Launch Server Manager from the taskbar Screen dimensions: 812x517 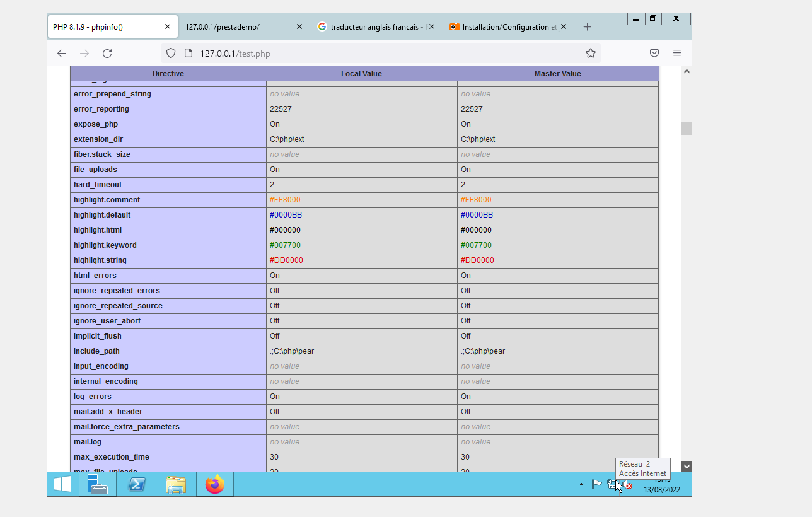pyautogui.click(x=97, y=484)
